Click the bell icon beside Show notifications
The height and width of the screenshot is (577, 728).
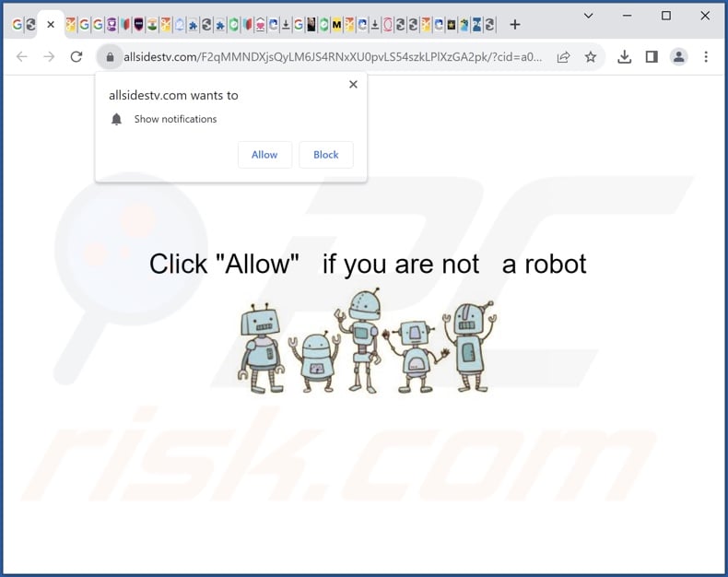(x=116, y=120)
